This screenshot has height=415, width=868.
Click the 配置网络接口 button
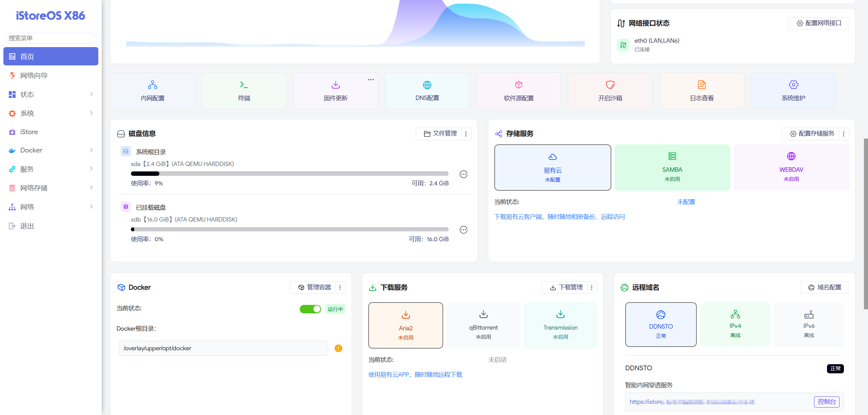[x=818, y=23]
